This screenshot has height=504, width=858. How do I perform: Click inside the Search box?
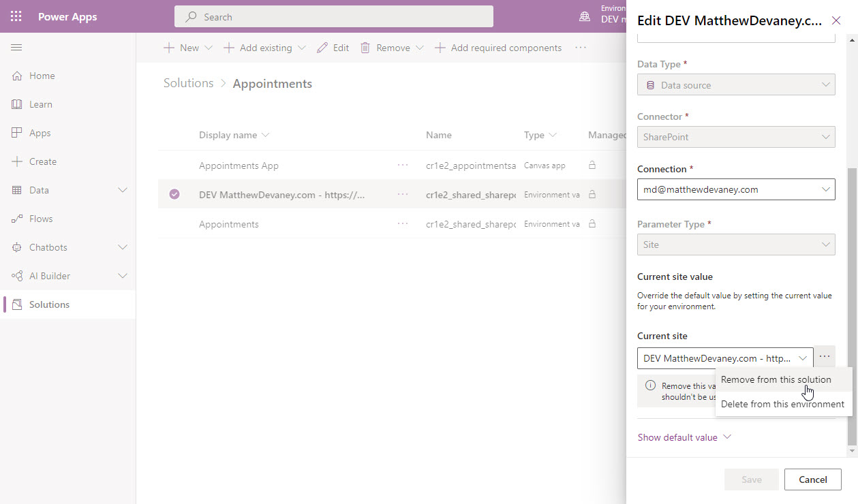click(334, 16)
